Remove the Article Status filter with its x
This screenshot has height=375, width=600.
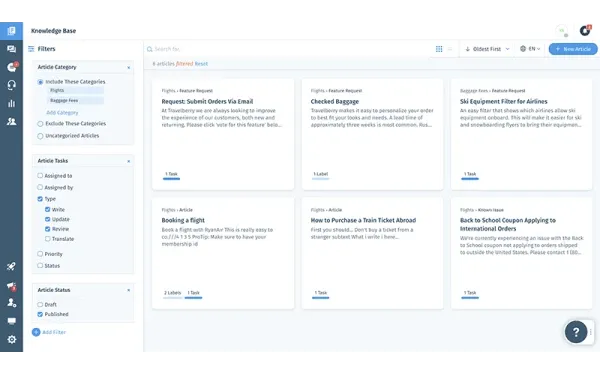pos(129,290)
